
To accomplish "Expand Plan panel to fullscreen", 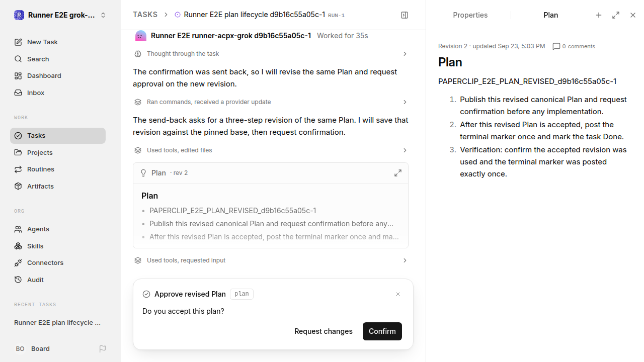I will tap(616, 15).
